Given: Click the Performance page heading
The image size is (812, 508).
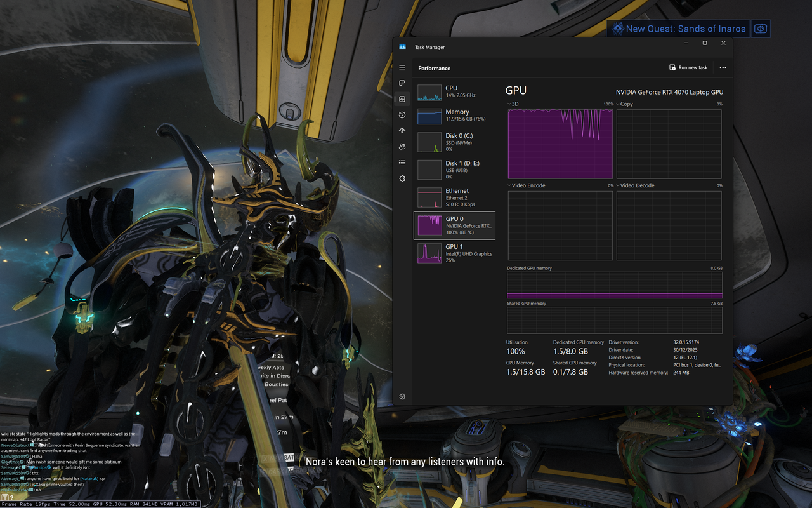Looking at the screenshot, I should tap(435, 68).
